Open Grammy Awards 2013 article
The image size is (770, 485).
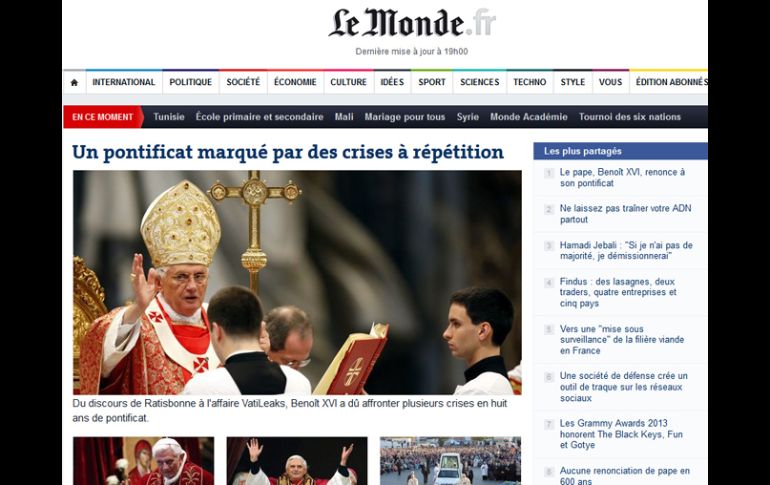click(x=621, y=434)
